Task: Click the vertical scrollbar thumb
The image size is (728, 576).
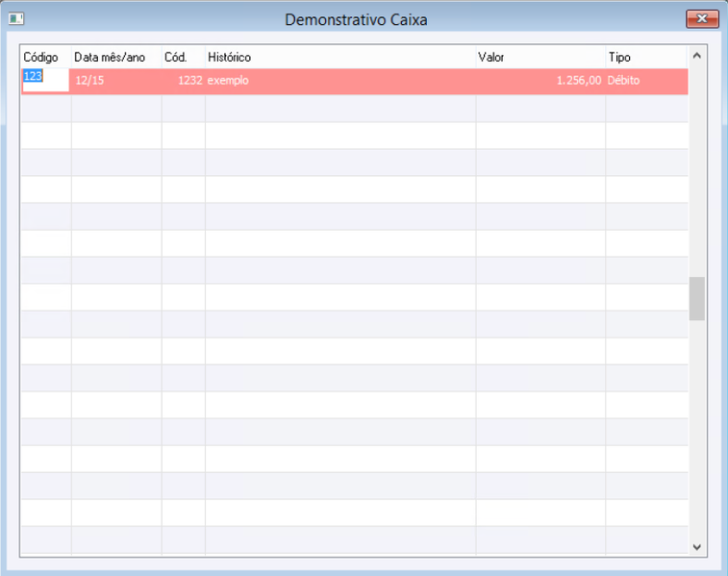Action: click(x=697, y=298)
